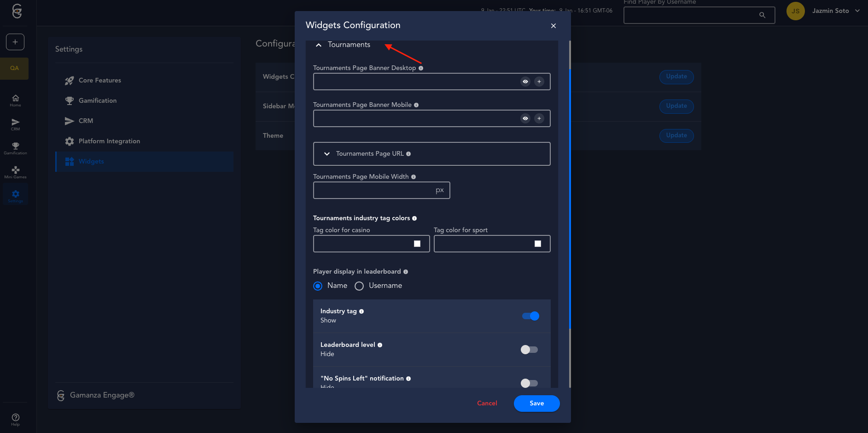Expand the Tournaments Page URL section
868x433 pixels.
[x=327, y=154]
